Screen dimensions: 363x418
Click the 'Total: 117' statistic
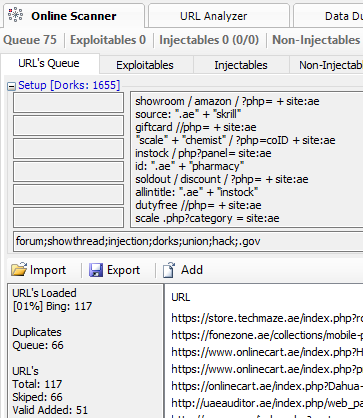[37, 384]
